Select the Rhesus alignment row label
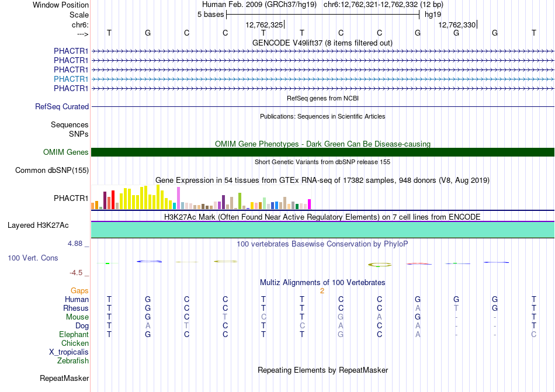 tap(76, 308)
